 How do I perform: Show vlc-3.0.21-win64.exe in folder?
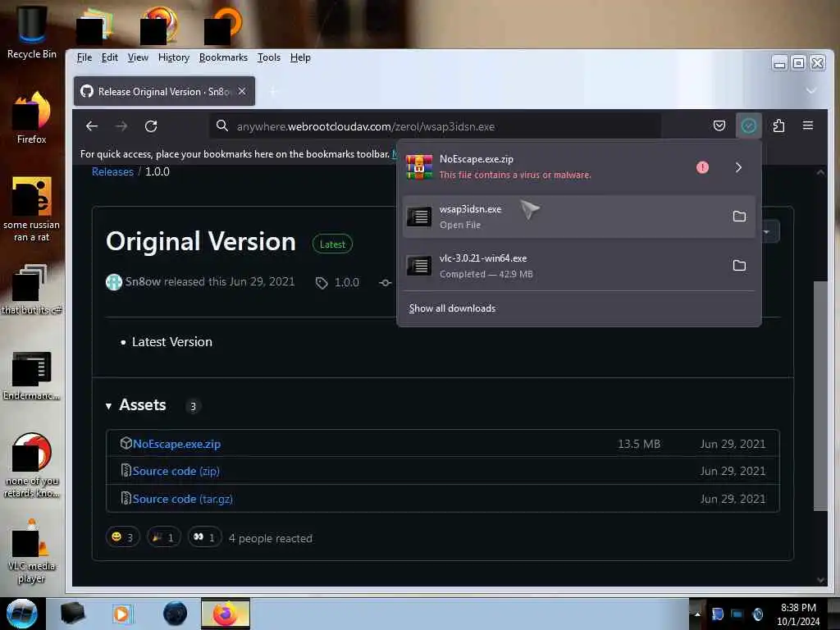[x=739, y=266]
